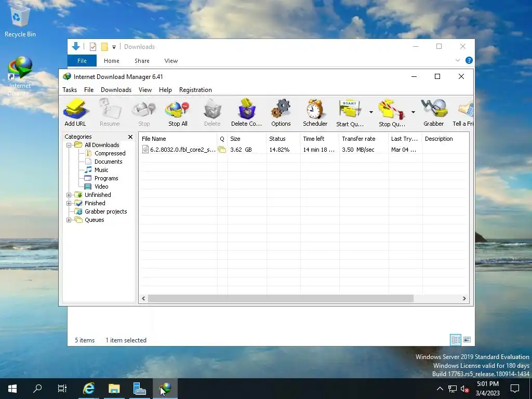
Task: Click the Q column header
Action: pyautogui.click(x=222, y=138)
